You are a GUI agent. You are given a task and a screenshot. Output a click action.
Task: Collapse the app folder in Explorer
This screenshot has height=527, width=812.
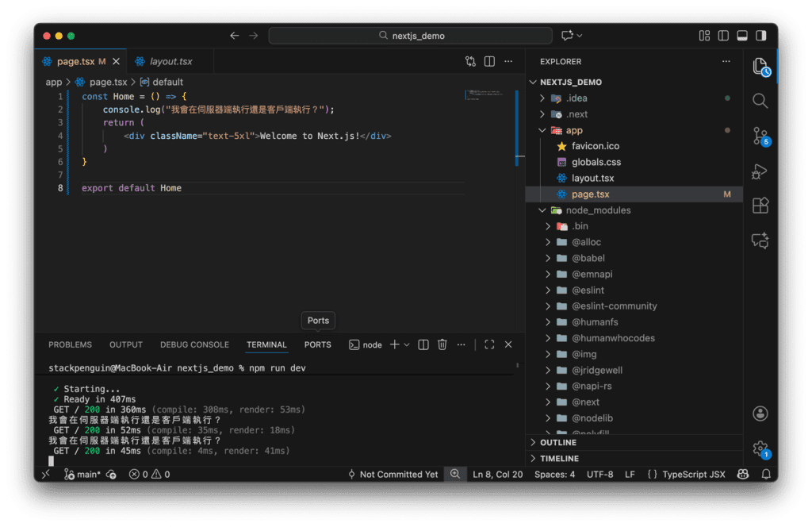point(542,130)
